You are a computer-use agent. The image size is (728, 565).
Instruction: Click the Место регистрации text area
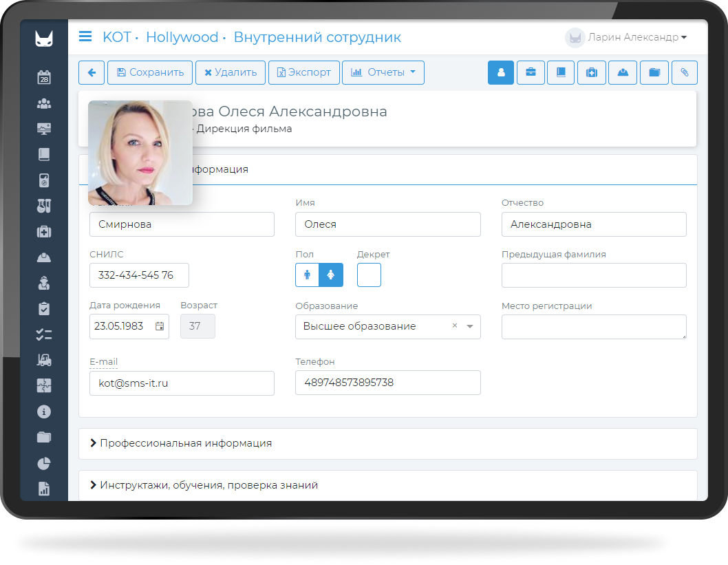[594, 327]
